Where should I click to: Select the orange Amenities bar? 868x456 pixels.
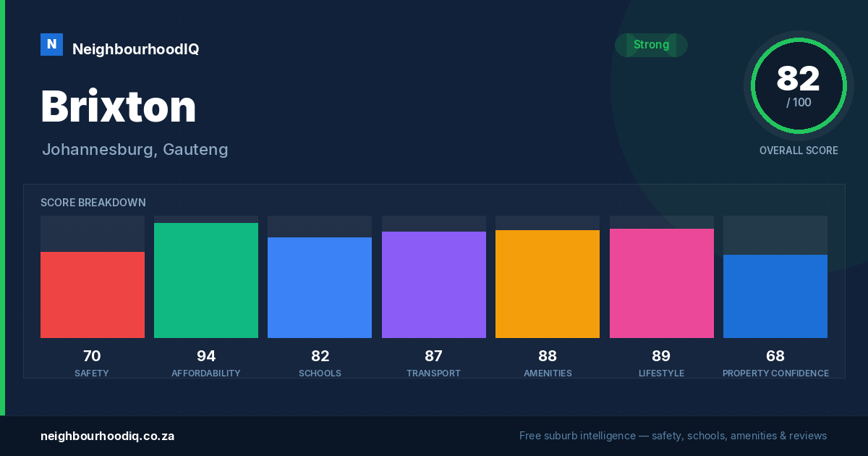[x=548, y=284]
